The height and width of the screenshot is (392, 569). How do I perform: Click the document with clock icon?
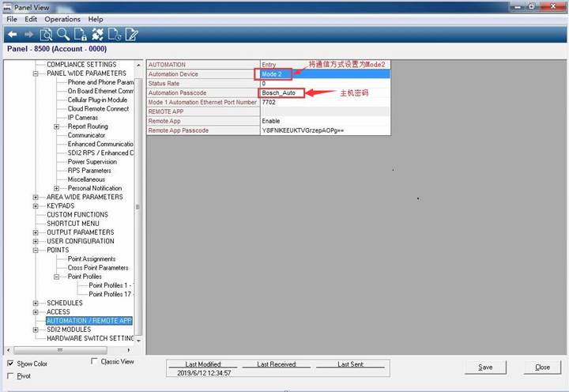pos(115,35)
